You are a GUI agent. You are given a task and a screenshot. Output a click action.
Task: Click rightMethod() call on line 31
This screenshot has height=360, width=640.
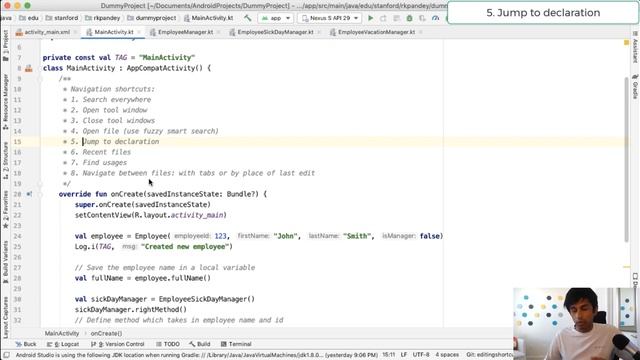pos(159,310)
